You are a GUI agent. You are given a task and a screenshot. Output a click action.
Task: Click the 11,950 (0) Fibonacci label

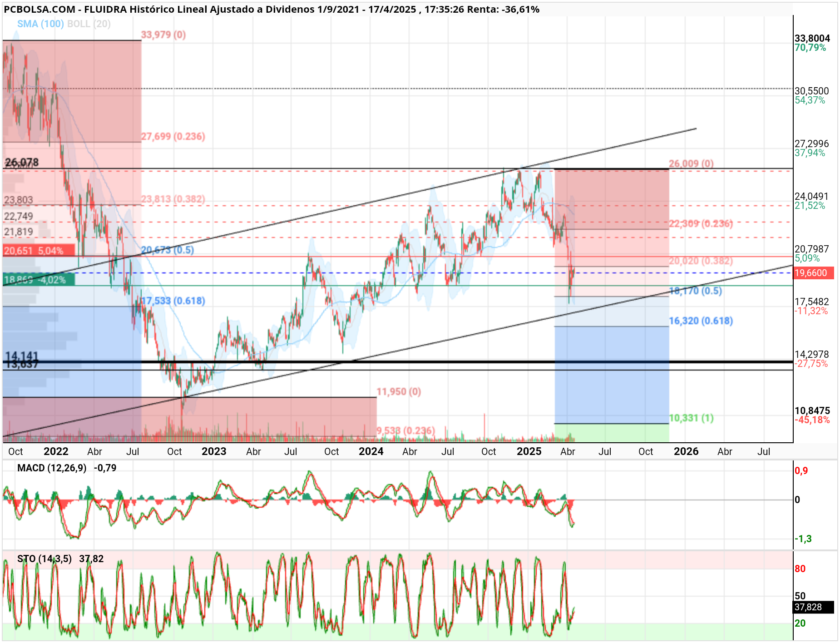pos(399,391)
